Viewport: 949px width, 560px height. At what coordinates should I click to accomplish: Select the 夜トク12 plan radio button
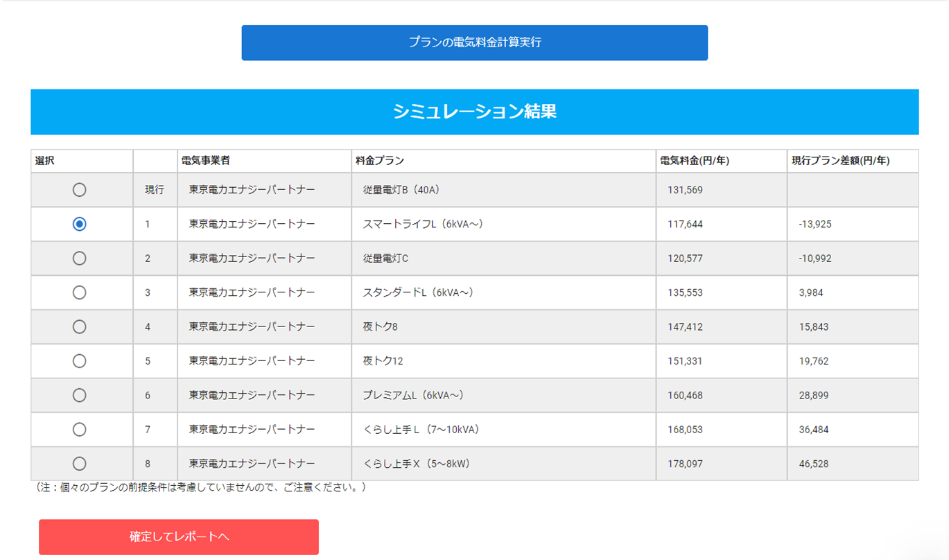click(80, 361)
